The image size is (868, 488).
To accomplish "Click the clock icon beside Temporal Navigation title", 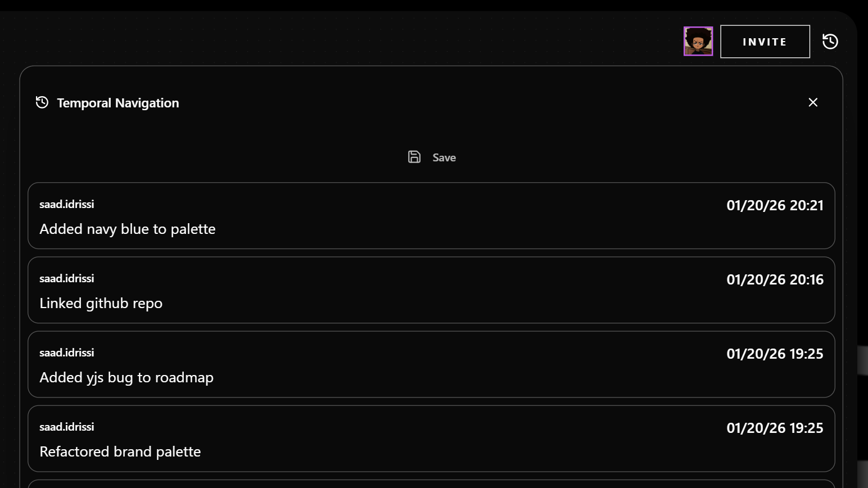I will (42, 102).
